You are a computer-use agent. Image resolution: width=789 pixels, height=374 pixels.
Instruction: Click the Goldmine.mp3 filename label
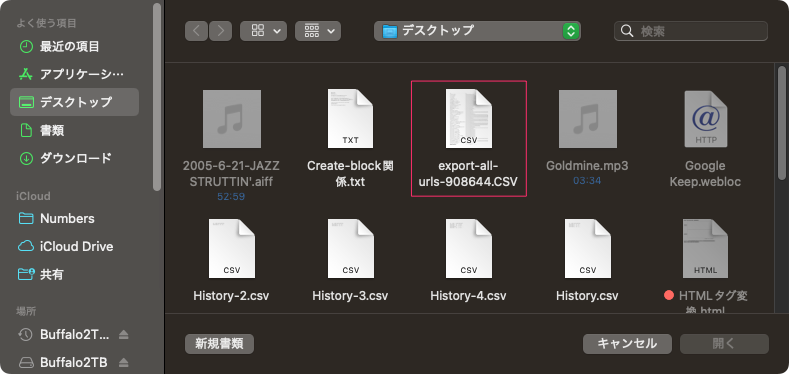pos(587,166)
